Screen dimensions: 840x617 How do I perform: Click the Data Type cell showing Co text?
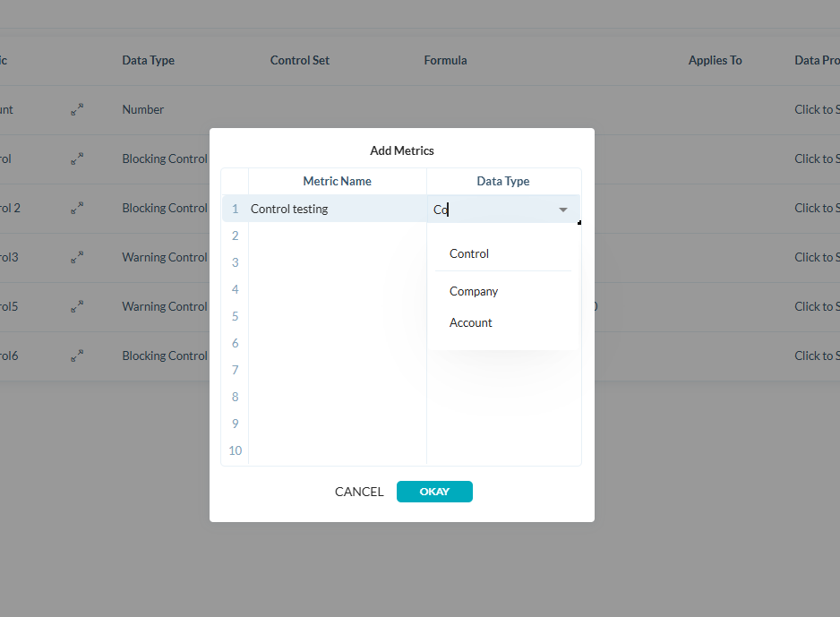click(x=493, y=208)
